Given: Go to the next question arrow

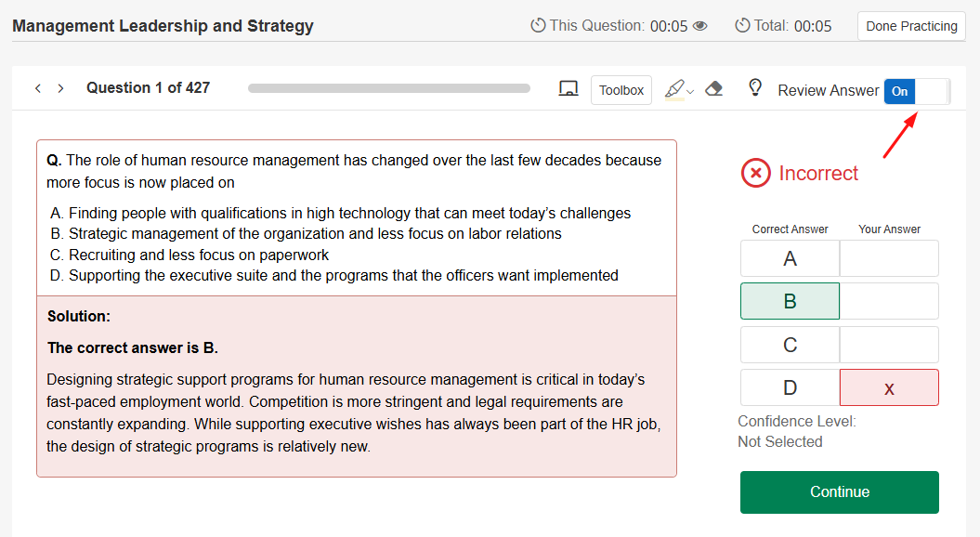Looking at the screenshot, I should pyautogui.click(x=60, y=88).
